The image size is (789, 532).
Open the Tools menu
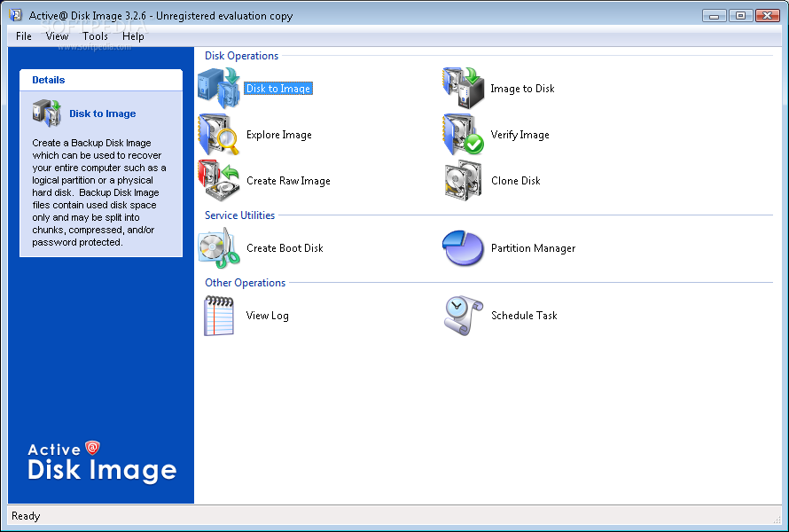tap(95, 36)
